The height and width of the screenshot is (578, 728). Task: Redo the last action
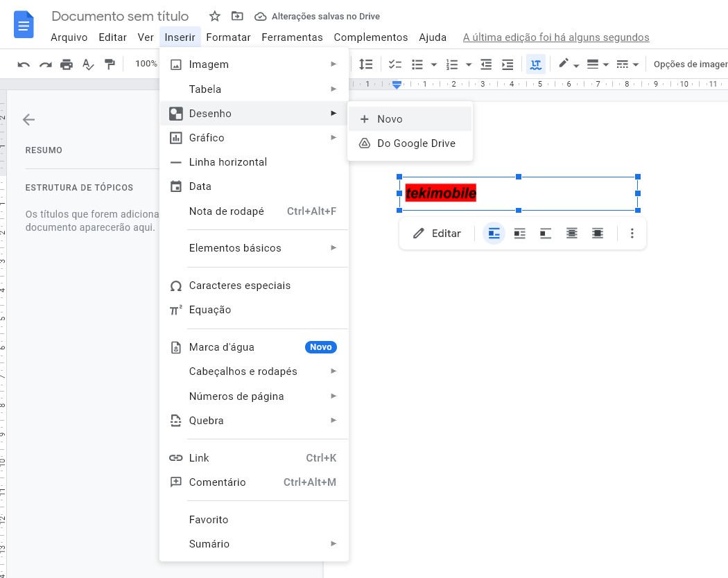pyautogui.click(x=46, y=64)
